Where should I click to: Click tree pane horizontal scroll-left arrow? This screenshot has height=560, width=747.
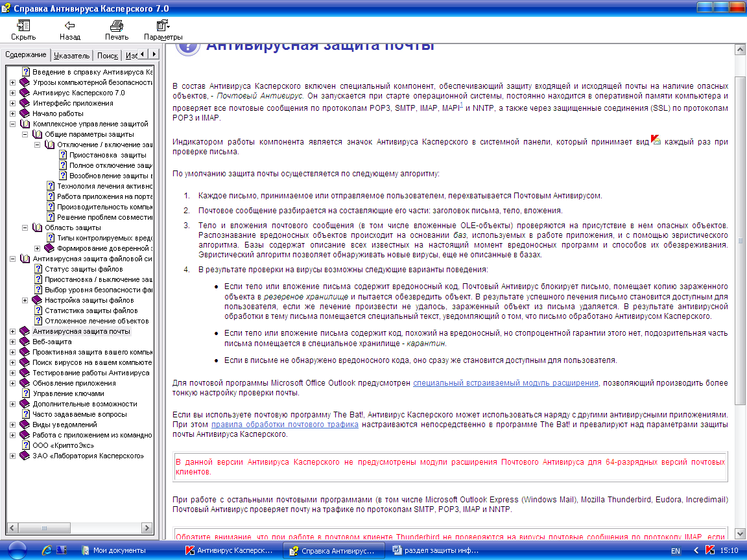click(x=13, y=528)
